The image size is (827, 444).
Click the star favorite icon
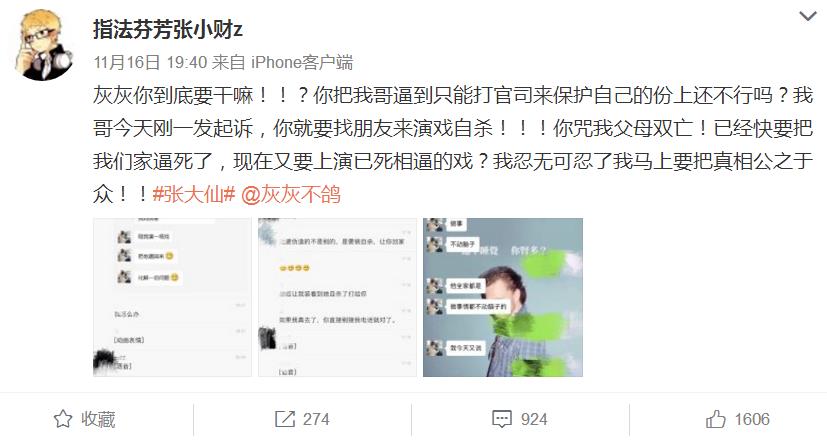pyautogui.click(x=63, y=419)
